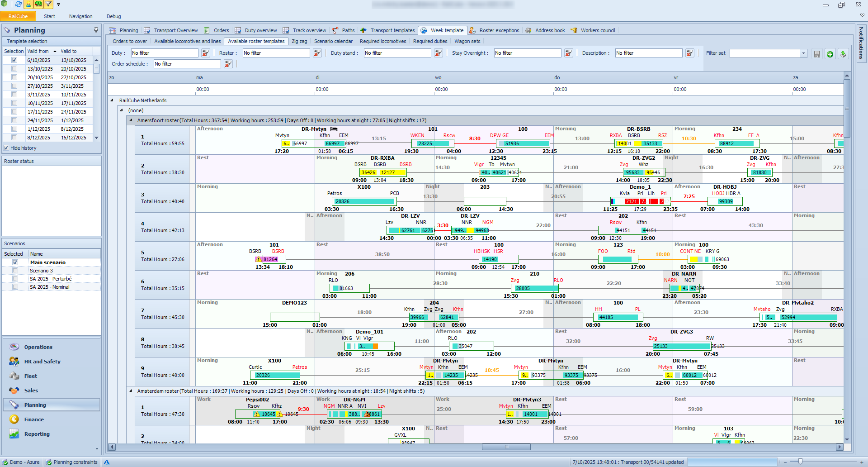The height and width of the screenshot is (467, 868).
Task: Open the Finance module with euro icon
Action: click(34, 419)
